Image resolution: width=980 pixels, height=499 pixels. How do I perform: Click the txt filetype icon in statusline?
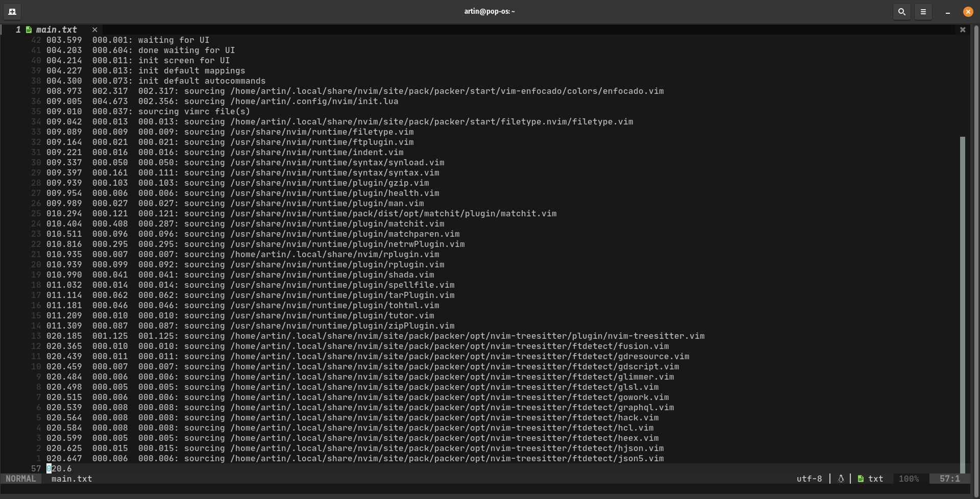point(861,479)
